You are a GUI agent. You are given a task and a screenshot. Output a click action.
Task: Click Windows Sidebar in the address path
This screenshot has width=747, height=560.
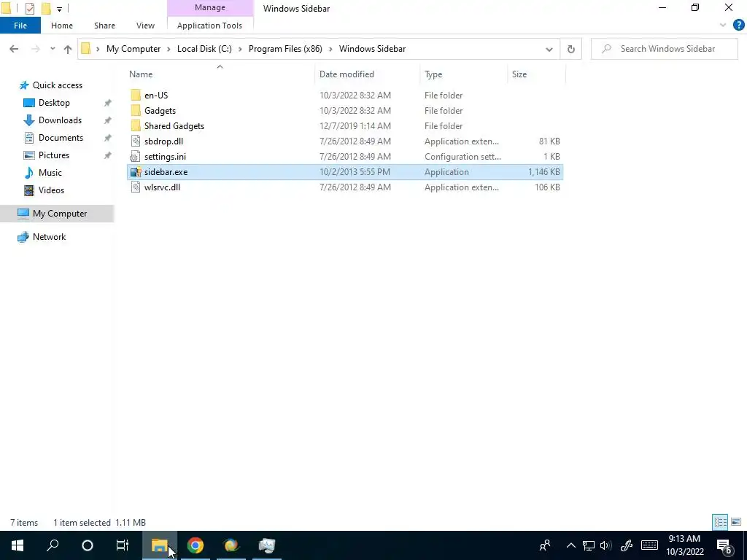373,49
